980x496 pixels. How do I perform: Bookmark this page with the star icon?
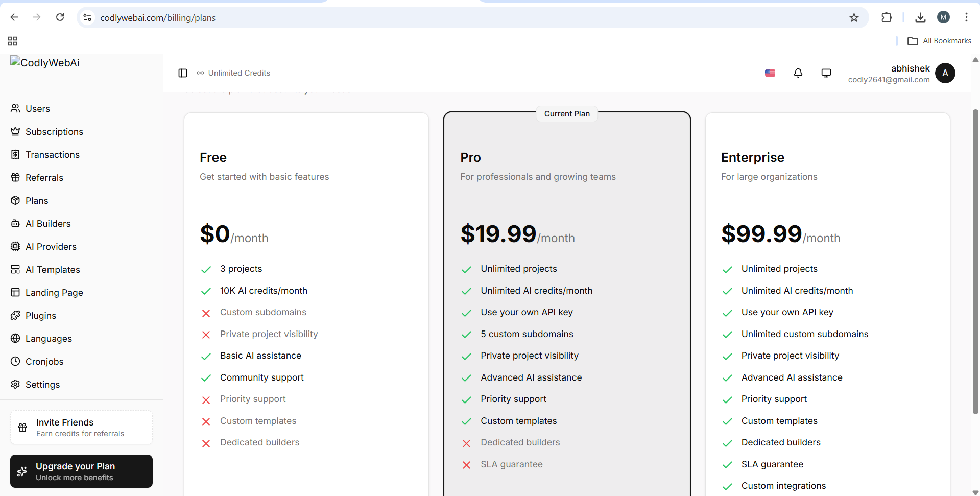coord(854,18)
